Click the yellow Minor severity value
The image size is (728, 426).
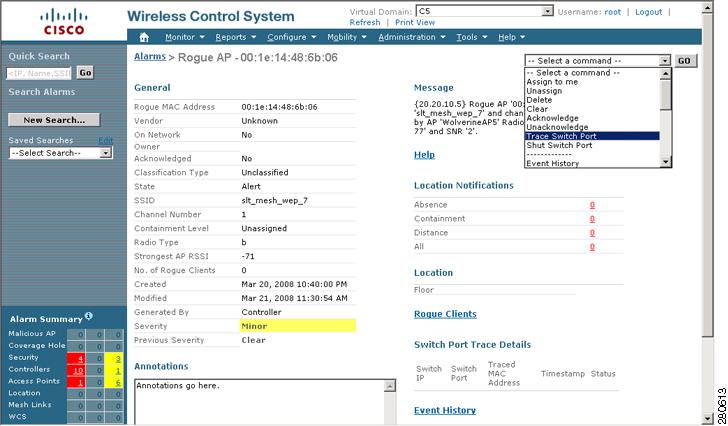(x=298, y=326)
